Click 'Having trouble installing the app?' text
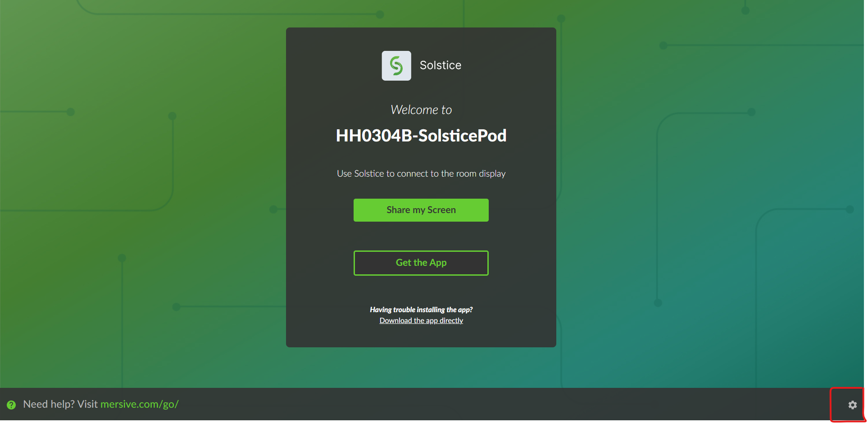 coord(421,309)
